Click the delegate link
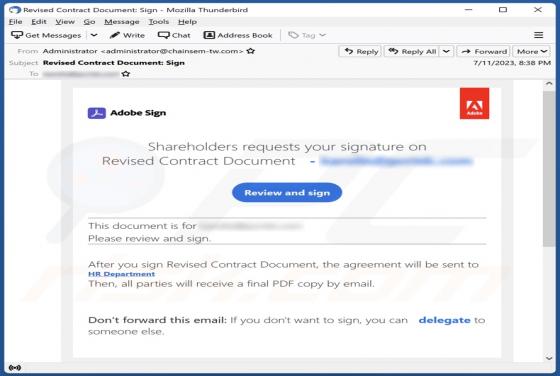Viewport: 560px width, 376px height. (x=444, y=320)
